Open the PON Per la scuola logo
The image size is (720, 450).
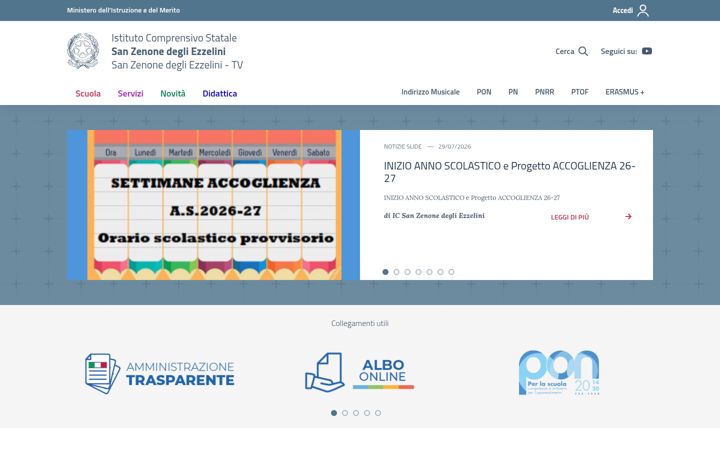click(x=559, y=372)
